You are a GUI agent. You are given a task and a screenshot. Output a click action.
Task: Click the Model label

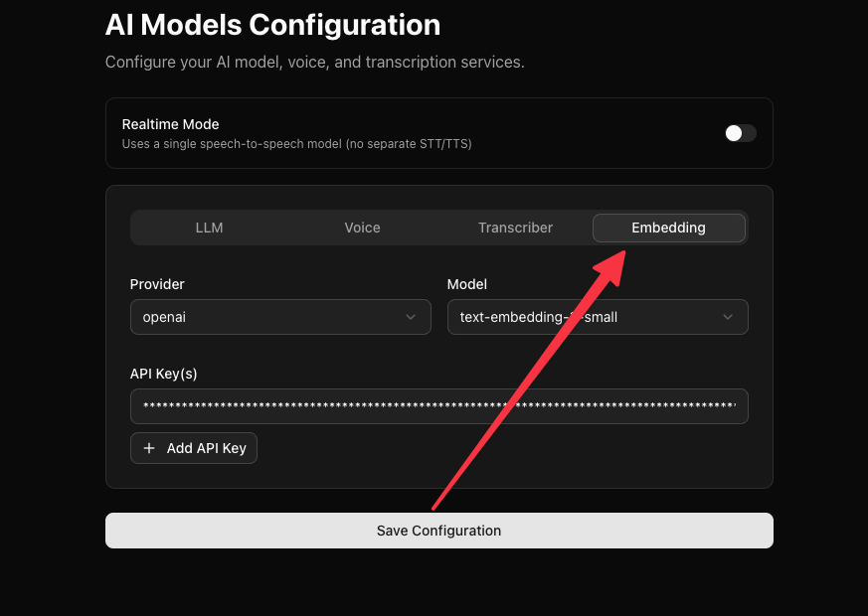pyautogui.click(x=467, y=284)
